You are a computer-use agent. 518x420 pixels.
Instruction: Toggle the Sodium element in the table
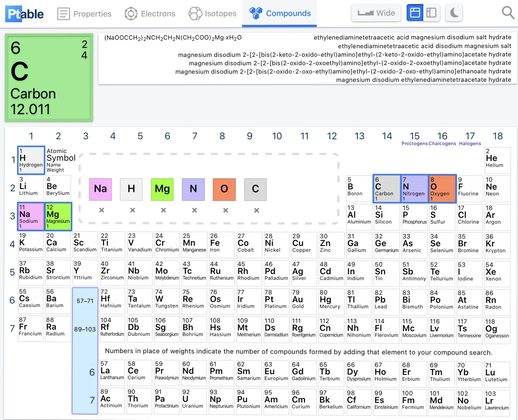tap(31, 216)
